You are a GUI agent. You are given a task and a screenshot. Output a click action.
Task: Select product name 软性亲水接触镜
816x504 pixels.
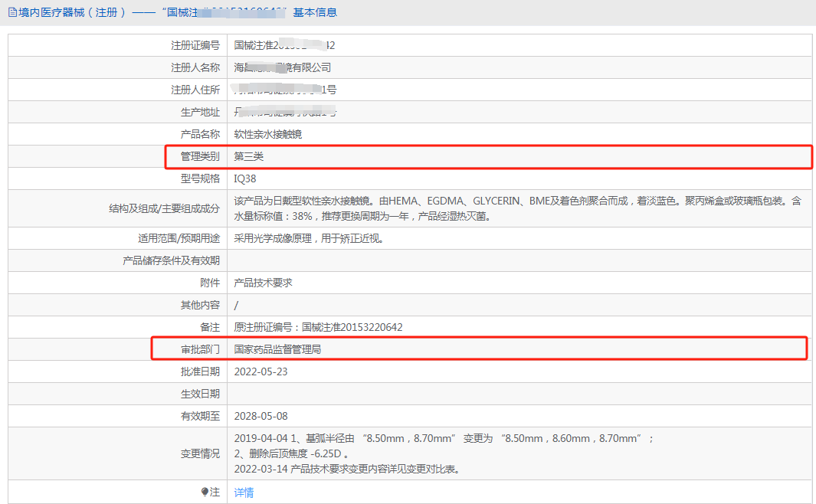click(268, 134)
